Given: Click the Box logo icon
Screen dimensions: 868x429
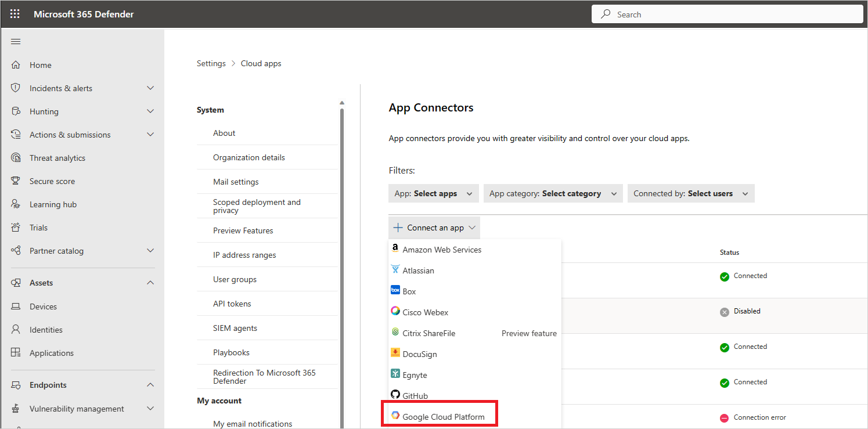Looking at the screenshot, I should [395, 290].
